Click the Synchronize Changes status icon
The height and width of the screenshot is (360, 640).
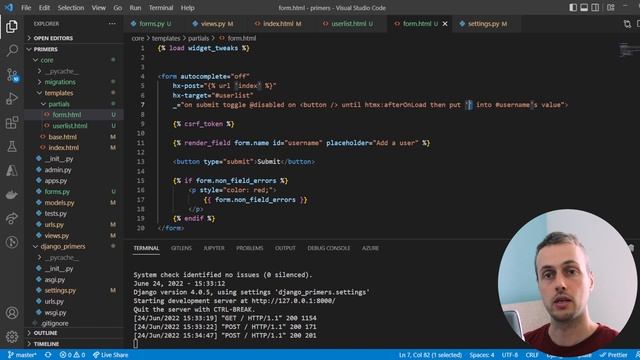[x=48, y=355]
